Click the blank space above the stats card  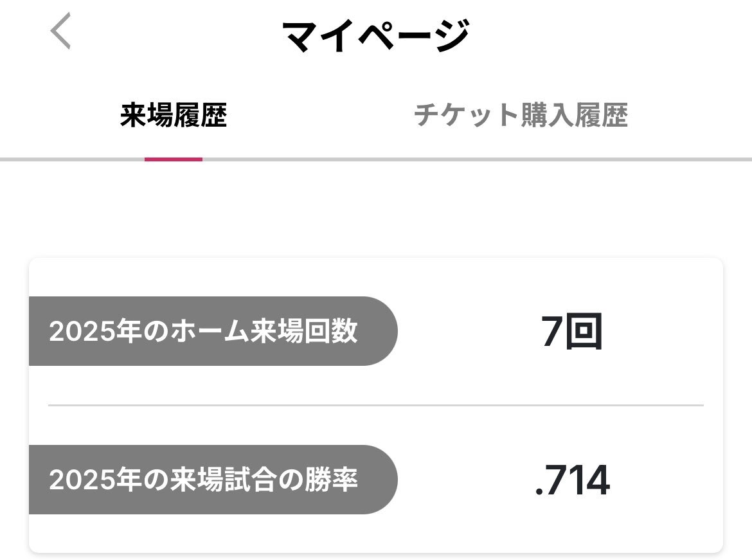(x=376, y=209)
